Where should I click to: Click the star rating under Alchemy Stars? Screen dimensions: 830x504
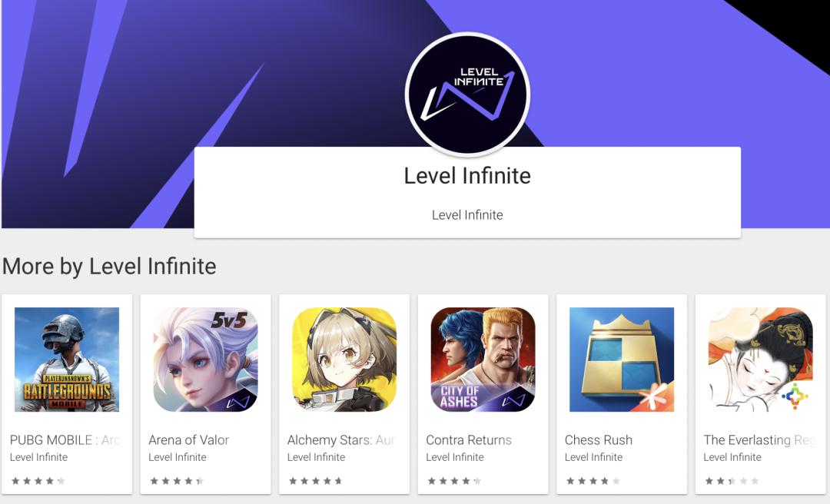pyautogui.click(x=316, y=481)
